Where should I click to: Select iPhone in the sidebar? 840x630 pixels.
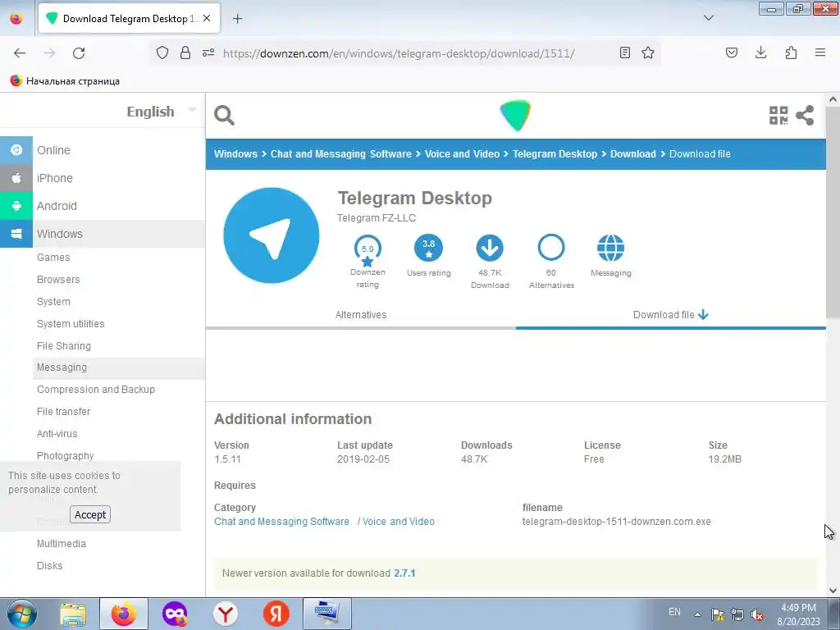tap(55, 178)
